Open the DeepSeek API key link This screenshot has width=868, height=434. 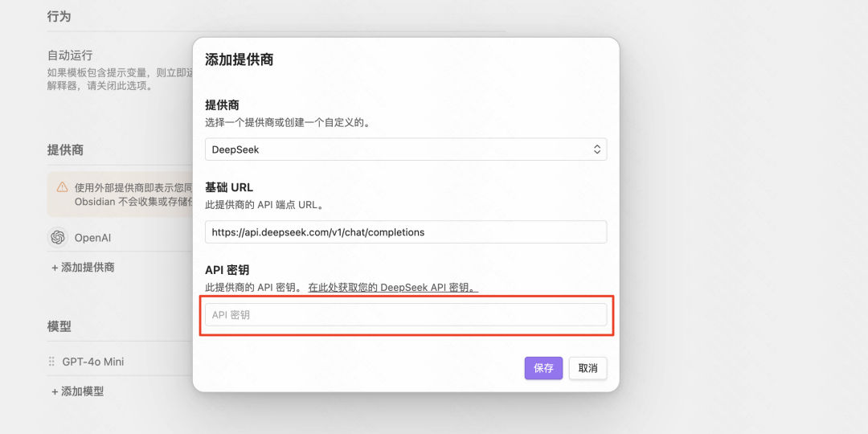[394, 288]
